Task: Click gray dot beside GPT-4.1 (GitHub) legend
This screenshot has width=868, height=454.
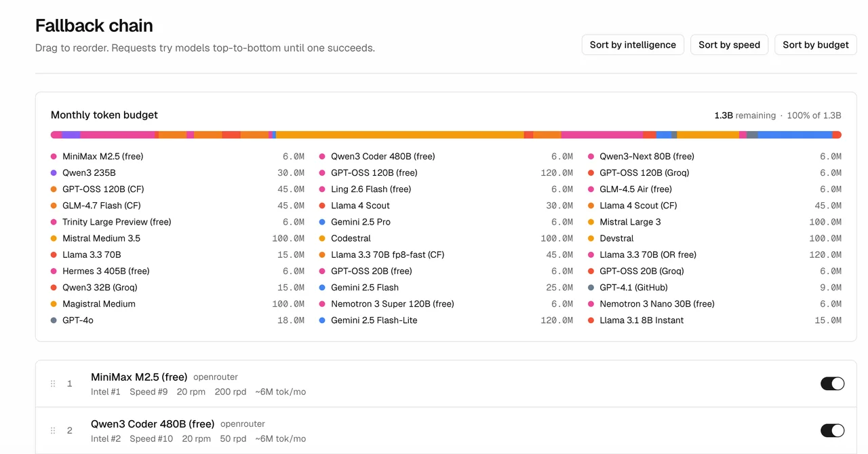Action: click(591, 288)
